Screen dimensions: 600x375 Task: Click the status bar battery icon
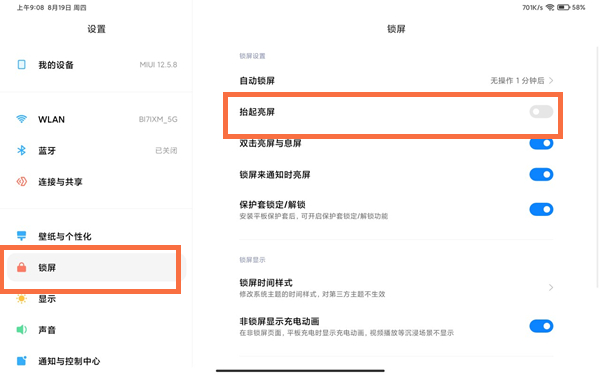(x=563, y=7)
